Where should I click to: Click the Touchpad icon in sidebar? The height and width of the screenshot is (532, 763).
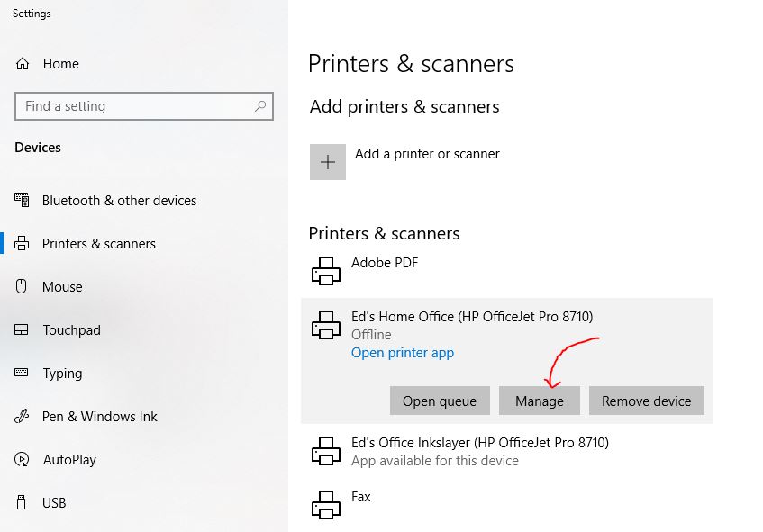click(x=23, y=330)
